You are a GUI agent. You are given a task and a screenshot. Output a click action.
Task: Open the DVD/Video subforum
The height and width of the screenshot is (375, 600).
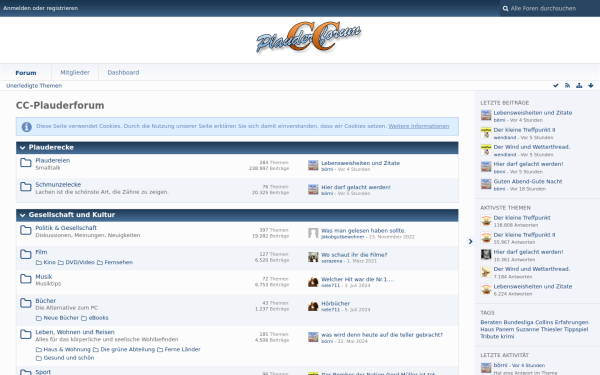pyautogui.click(x=80, y=262)
